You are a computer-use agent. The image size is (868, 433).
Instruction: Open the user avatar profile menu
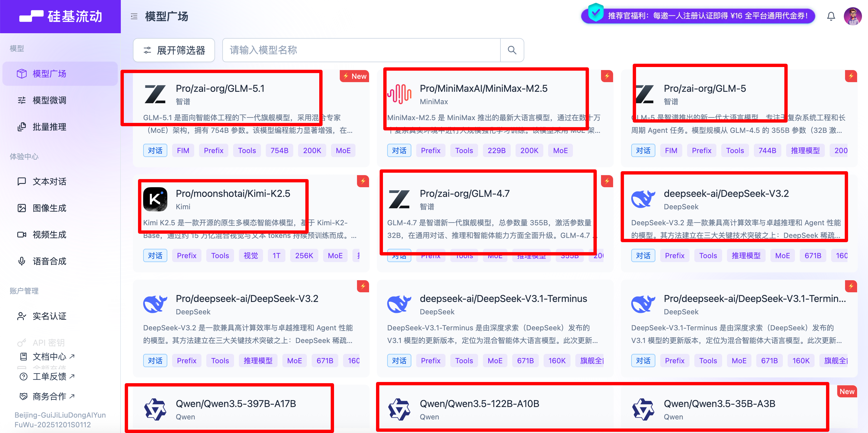pyautogui.click(x=853, y=16)
